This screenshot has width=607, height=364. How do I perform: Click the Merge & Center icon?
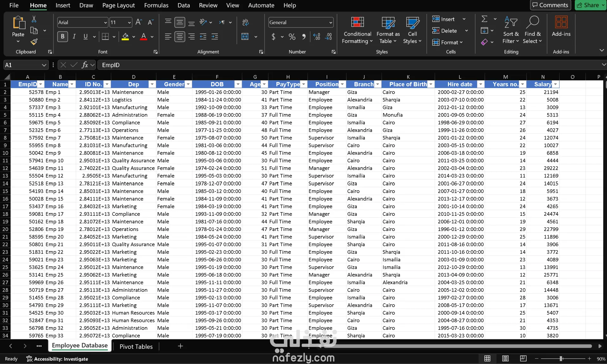point(245,37)
